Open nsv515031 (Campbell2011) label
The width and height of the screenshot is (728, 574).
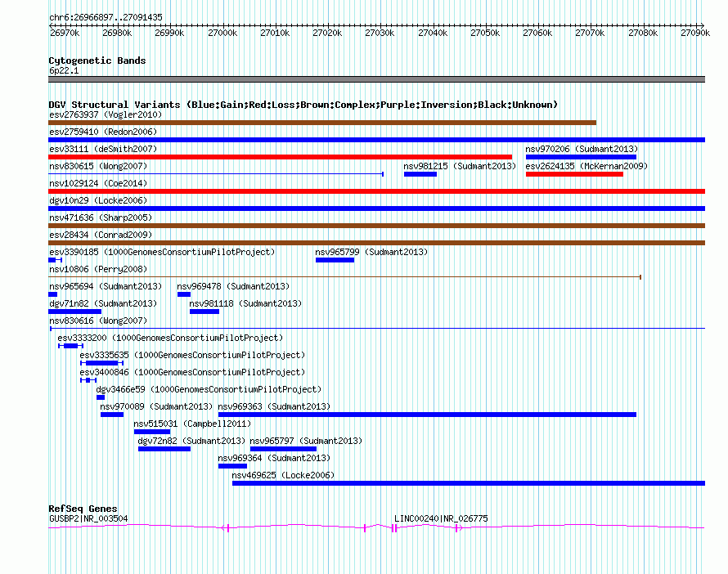(x=192, y=424)
